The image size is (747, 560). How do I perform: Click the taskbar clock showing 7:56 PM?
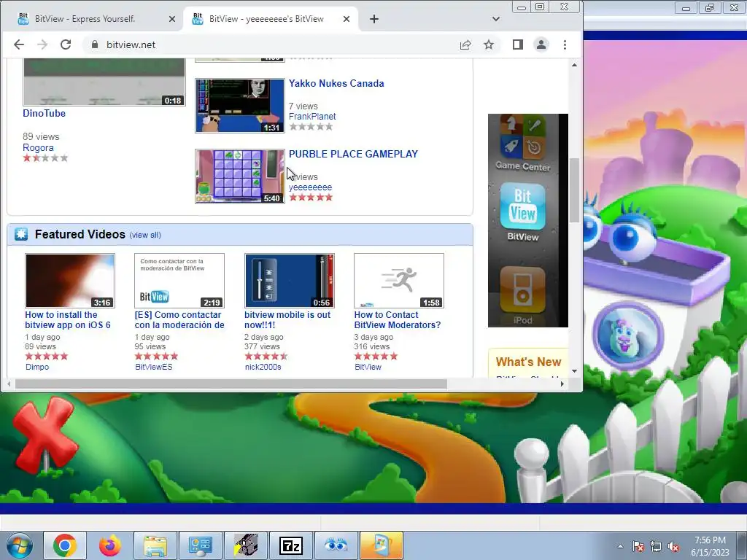tap(710, 546)
